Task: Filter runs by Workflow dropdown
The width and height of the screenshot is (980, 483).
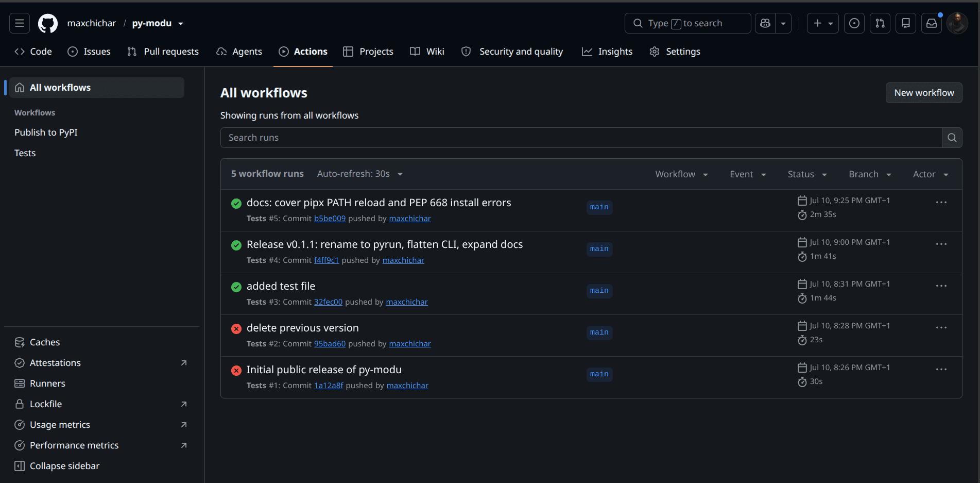Action: 681,174
